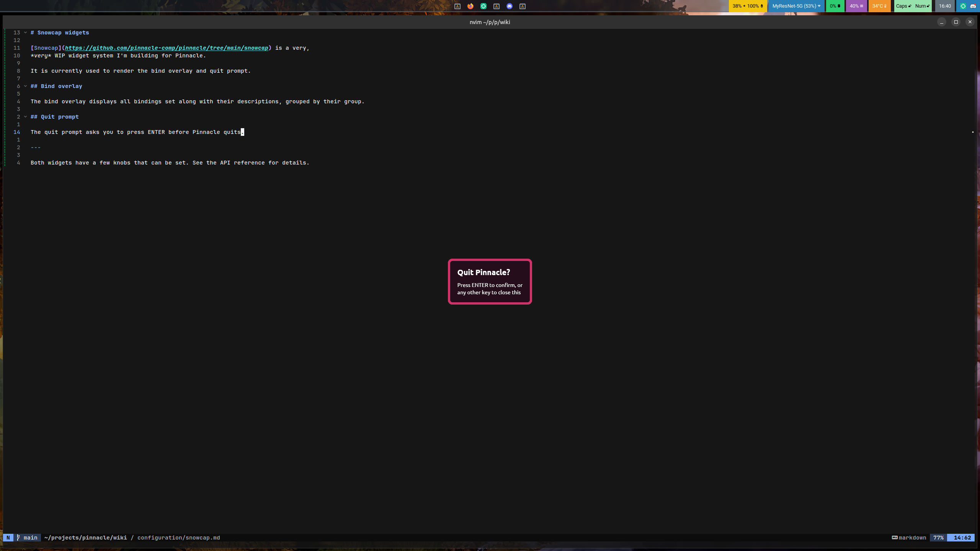Collapse the Bind overlay section fold
The height and width of the screenshot is (551, 980).
click(26, 86)
